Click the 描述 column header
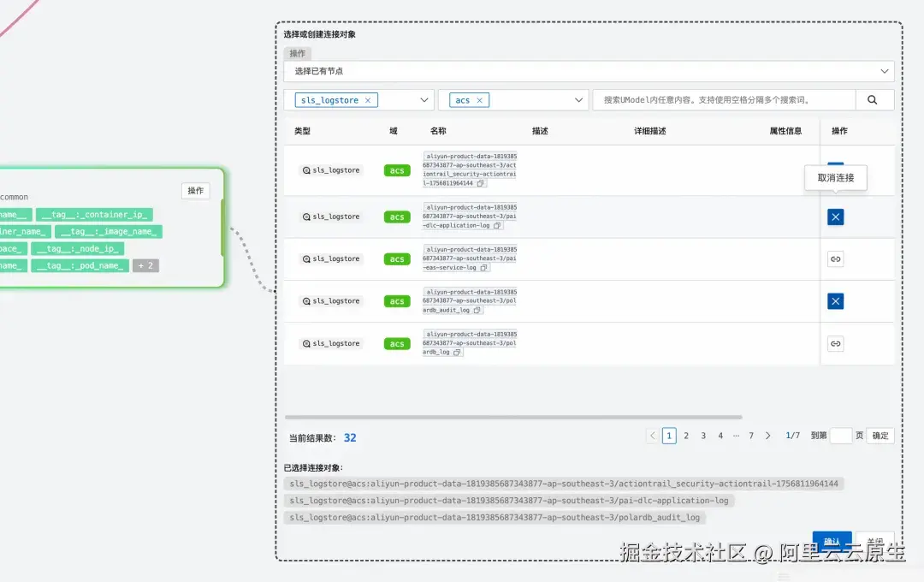The image size is (924, 582). pyautogui.click(x=540, y=131)
